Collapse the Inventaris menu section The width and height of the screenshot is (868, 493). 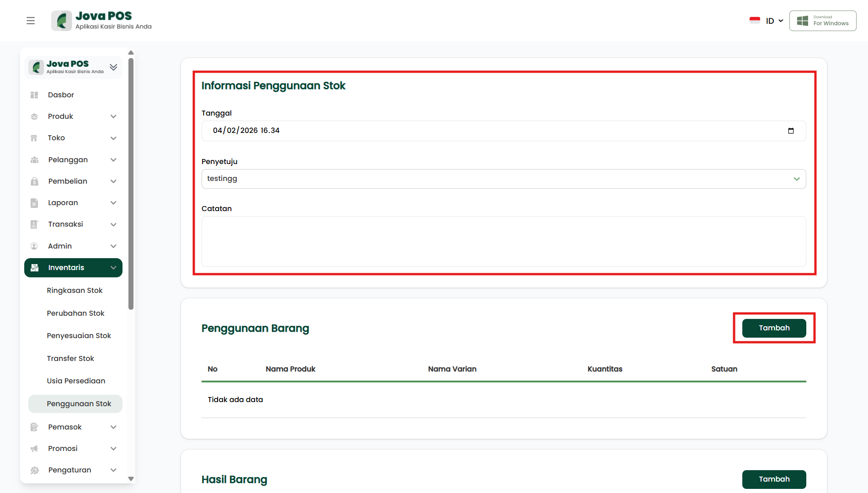tap(113, 268)
